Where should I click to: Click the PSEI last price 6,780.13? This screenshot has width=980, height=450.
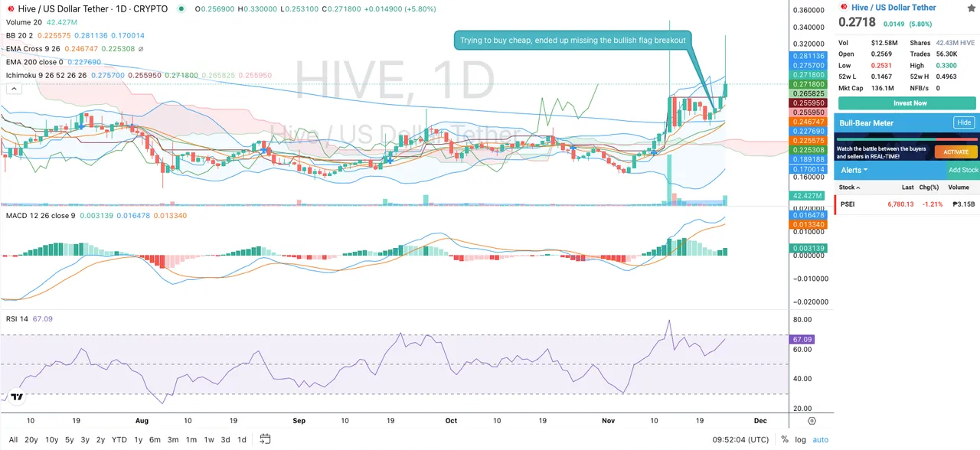click(x=900, y=204)
